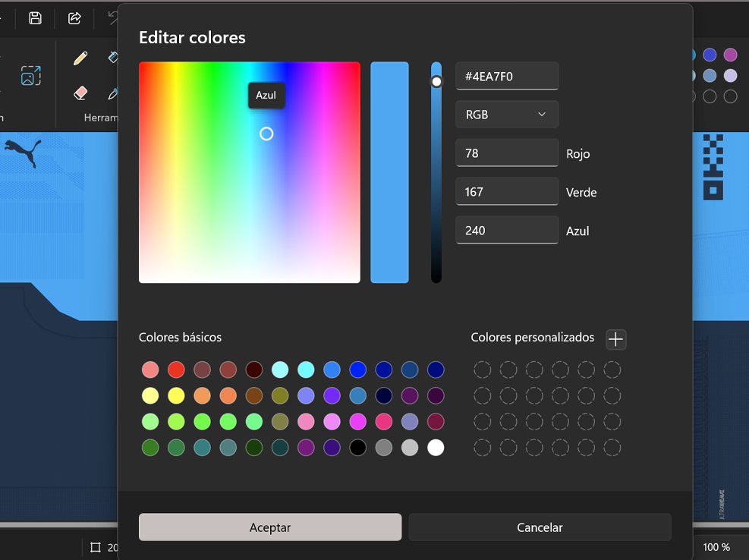Select the purple swatch in Paint palette
This screenshot has width=749, height=560.
coord(730,55)
